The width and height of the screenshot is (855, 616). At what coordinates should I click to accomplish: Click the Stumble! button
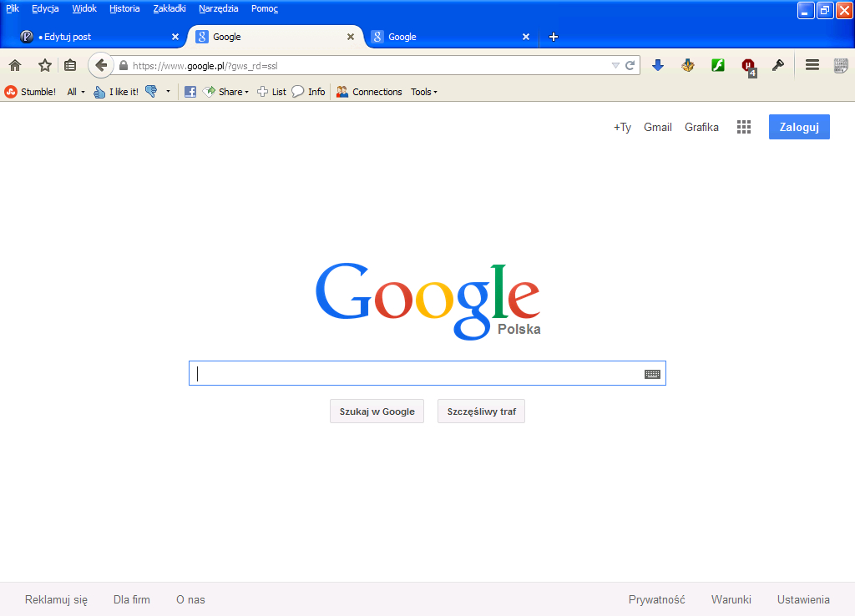(30, 92)
